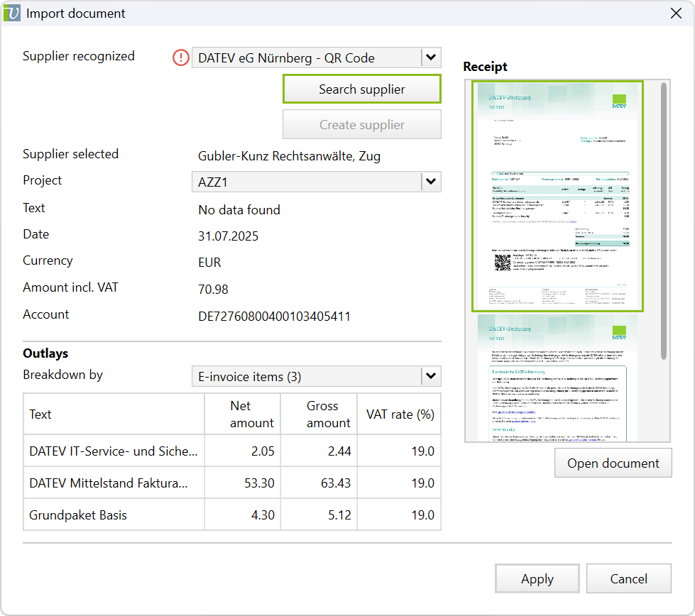Click the receipt preview vertical scrollbar

click(664, 220)
